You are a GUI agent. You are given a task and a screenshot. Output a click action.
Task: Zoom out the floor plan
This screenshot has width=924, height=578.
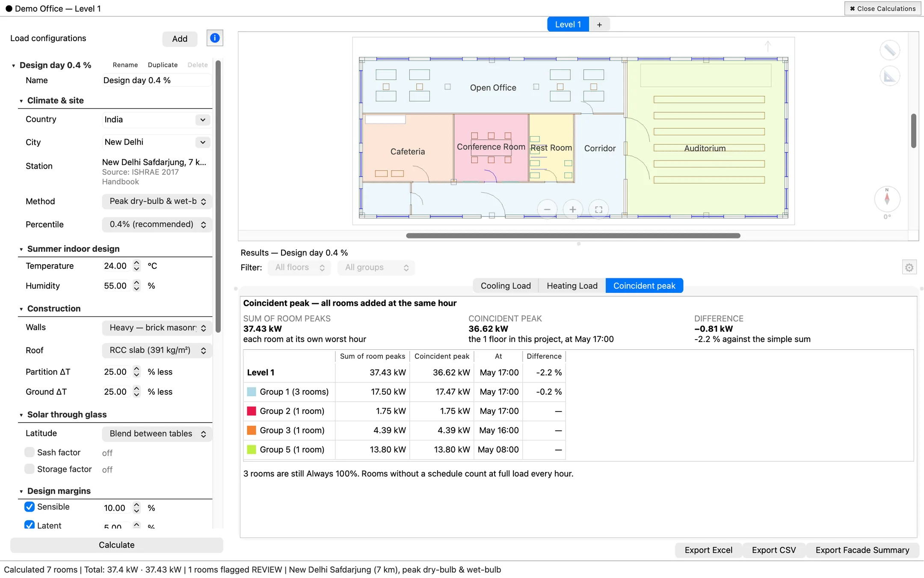pyautogui.click(x=547, y=209)
